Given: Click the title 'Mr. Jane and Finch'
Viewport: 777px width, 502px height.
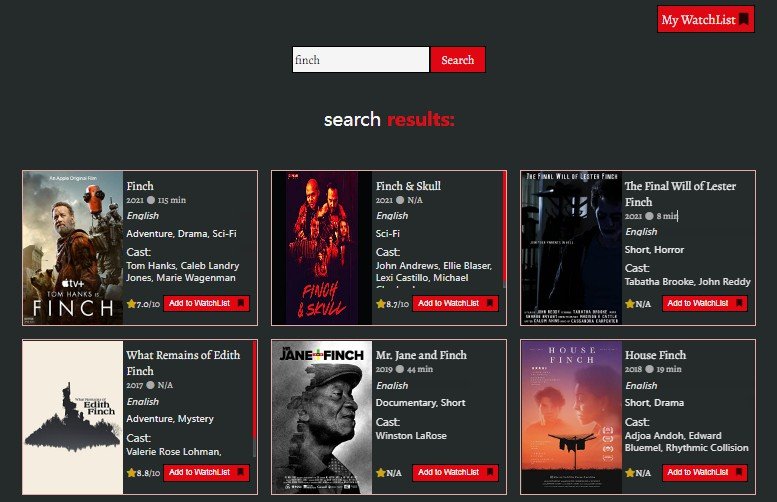Looking at the screenshot, I should point(421,355).
